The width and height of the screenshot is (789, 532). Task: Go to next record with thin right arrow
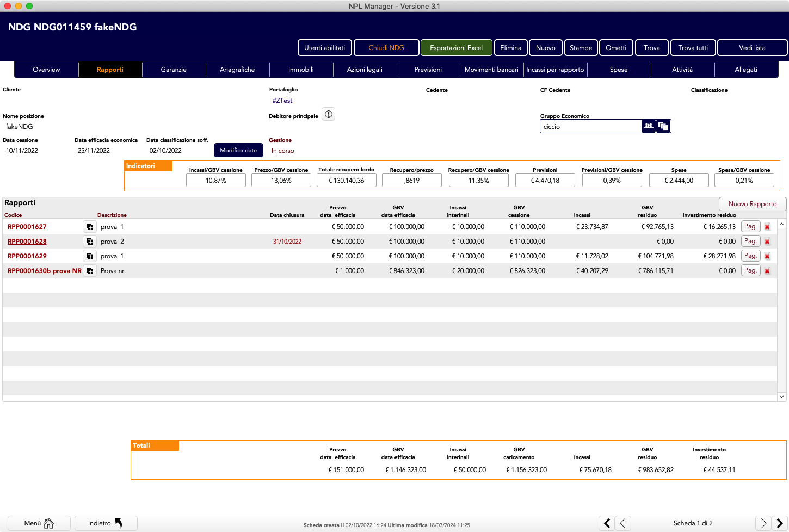tap(763, 523)
